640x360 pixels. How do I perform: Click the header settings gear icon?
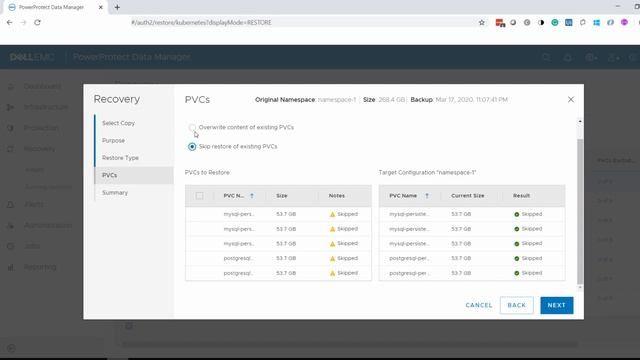[x=591, y=58]
